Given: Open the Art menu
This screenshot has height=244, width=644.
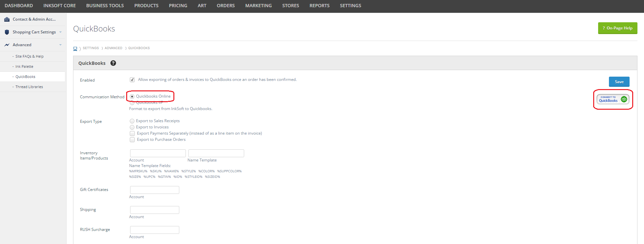Looking at the screenshot, I should (202, 6).
